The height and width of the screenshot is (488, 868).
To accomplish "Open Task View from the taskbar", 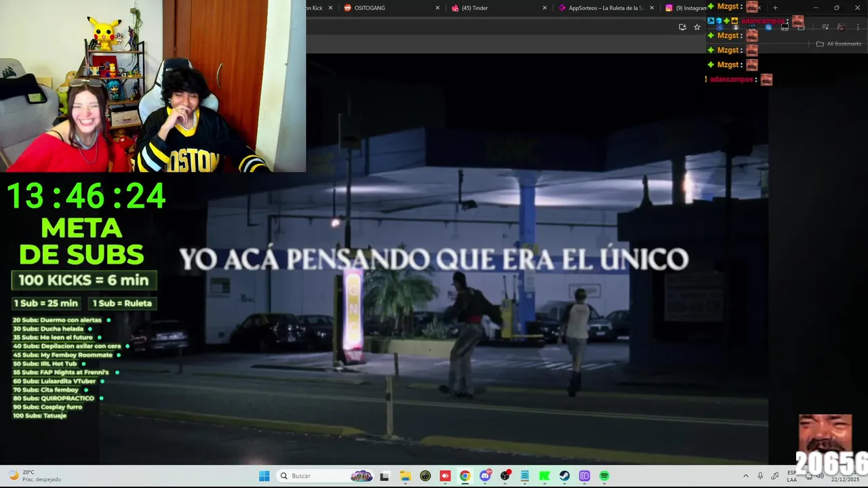I will click(384, 476).
